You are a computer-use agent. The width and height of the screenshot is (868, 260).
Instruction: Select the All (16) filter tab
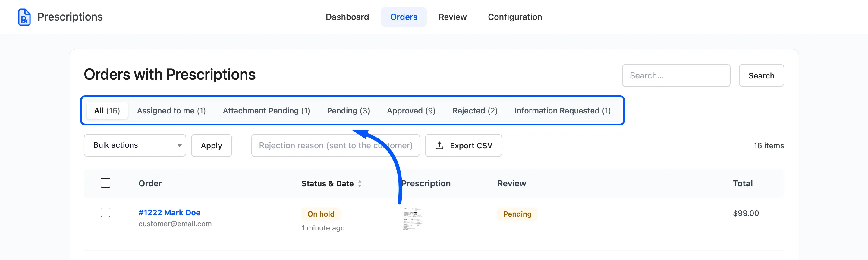107,111
